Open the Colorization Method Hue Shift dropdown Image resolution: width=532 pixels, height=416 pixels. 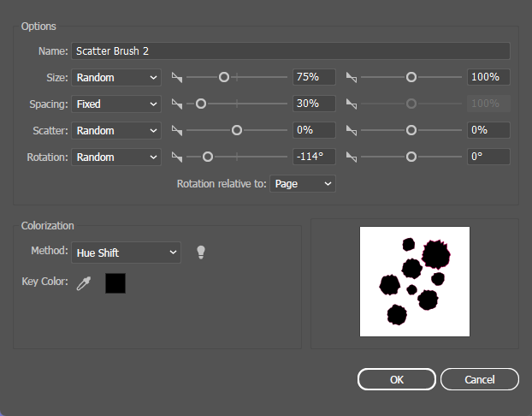click(127, 252)
